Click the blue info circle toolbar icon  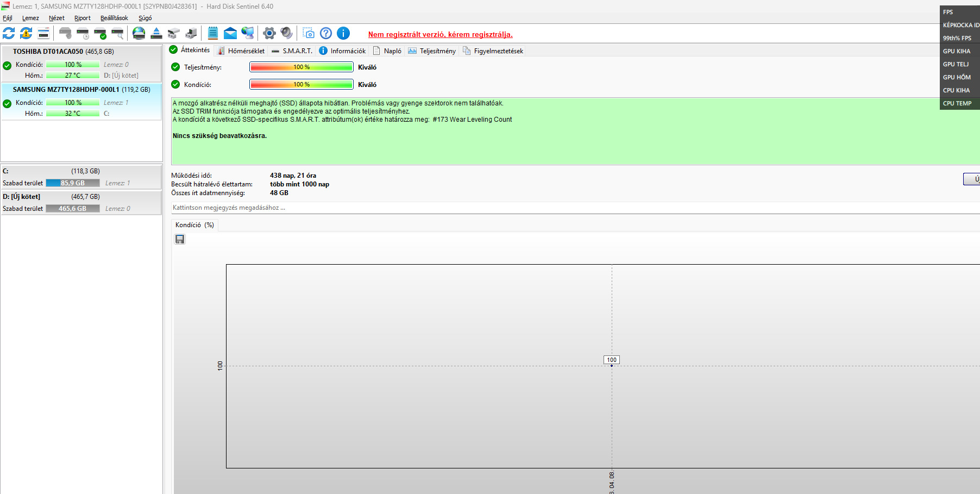point(343,33)
